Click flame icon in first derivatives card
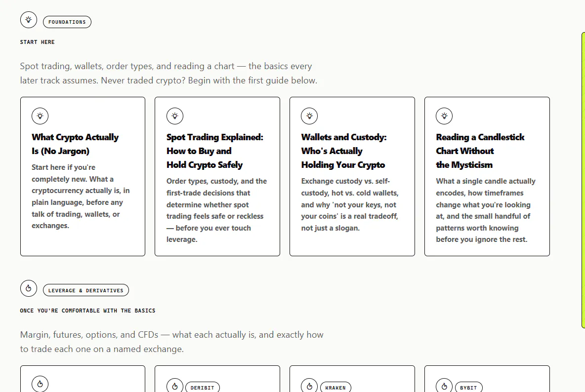This screenshot has height=392, width=585. click(40, 384)
